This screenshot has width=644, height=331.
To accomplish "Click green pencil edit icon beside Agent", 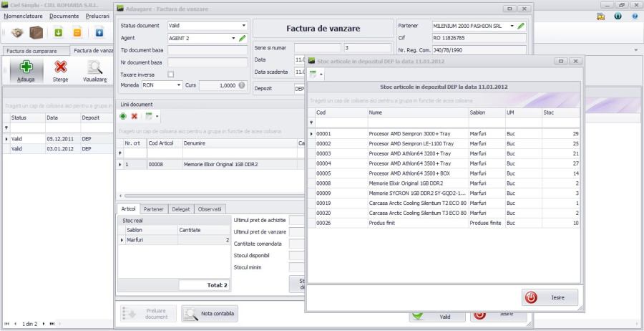I will [x=243, y=38].
